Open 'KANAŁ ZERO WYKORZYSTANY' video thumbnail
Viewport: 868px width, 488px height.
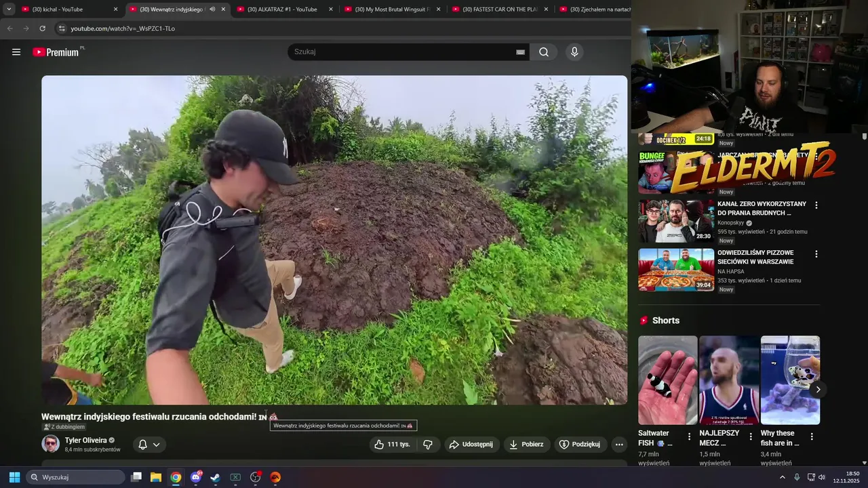click(x=676, y=221)
